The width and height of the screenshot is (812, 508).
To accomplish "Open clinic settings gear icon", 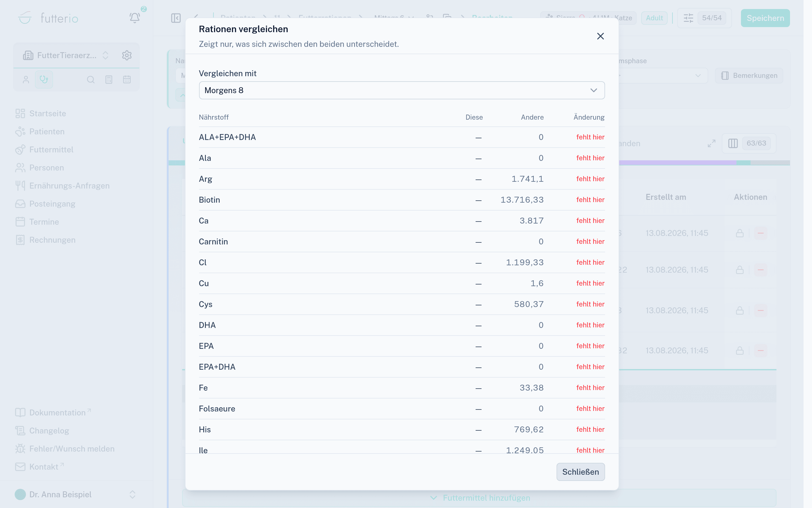I will coord(127,55).
